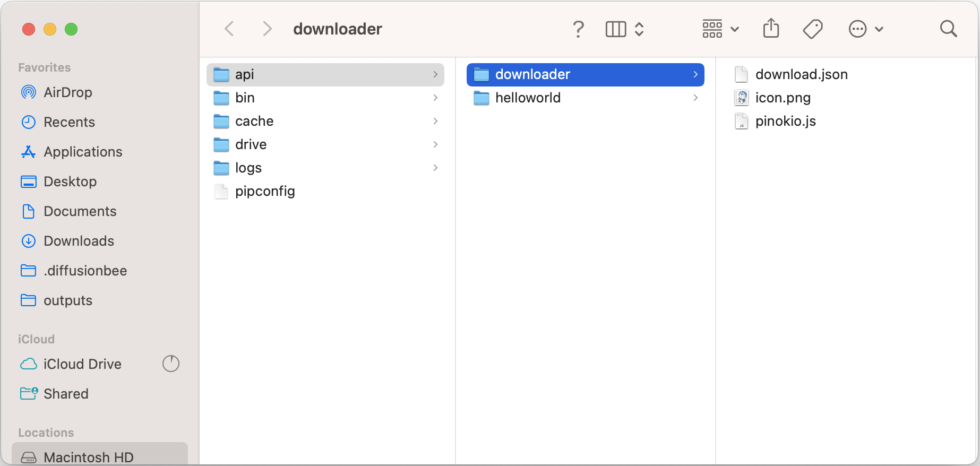
Task: Open the More actions ellipsis dropdown
Action: click(x=865, y=29)
